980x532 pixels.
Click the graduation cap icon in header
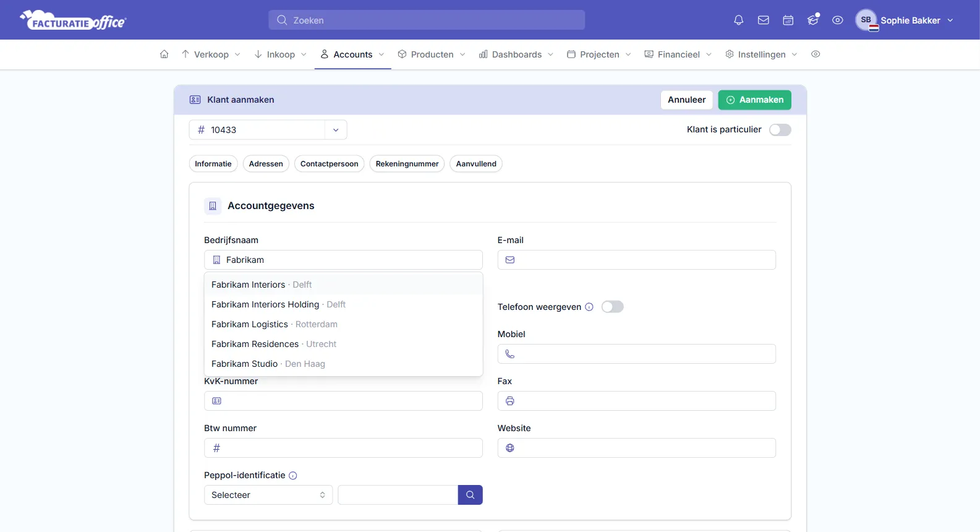813,20
